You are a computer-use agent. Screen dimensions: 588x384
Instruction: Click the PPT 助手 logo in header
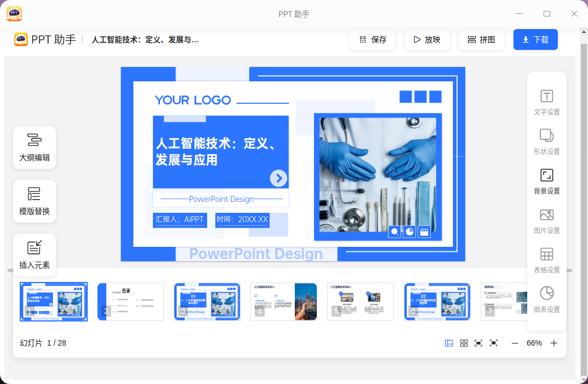pos(45,39)
